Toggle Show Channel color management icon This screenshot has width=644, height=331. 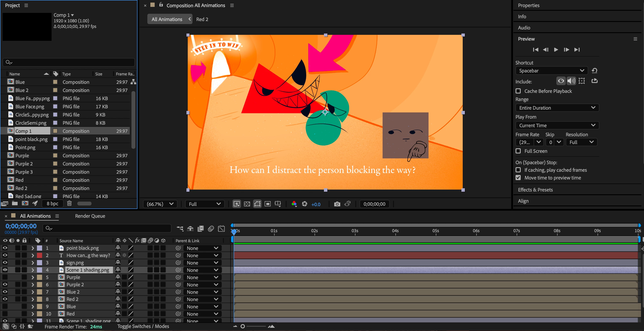(294, 204)
